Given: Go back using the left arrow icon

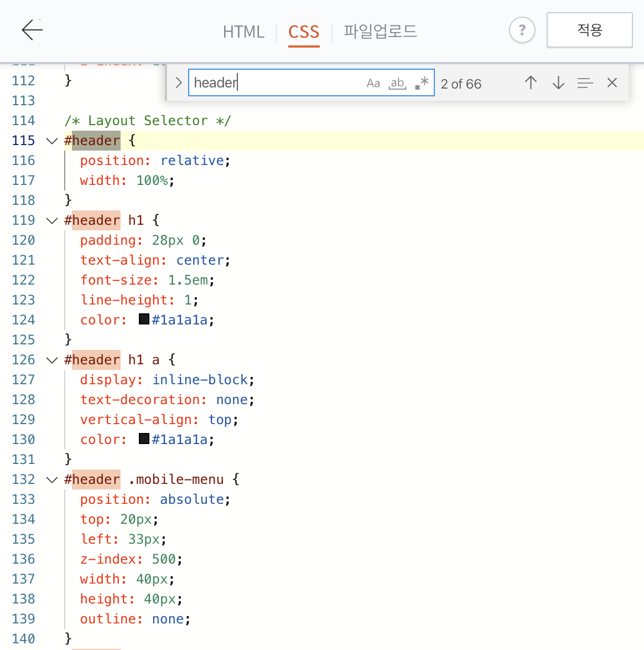Looking at the screenshot, I should [32, 30].
